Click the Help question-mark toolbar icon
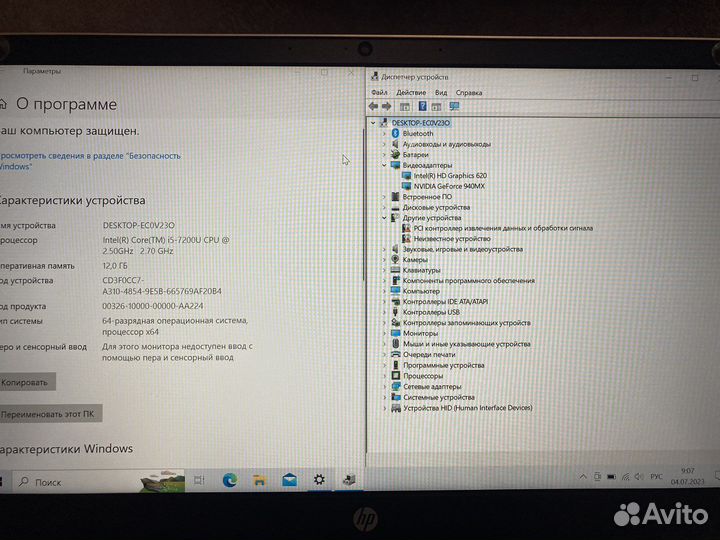720x540 pixels. click(422, 107)
